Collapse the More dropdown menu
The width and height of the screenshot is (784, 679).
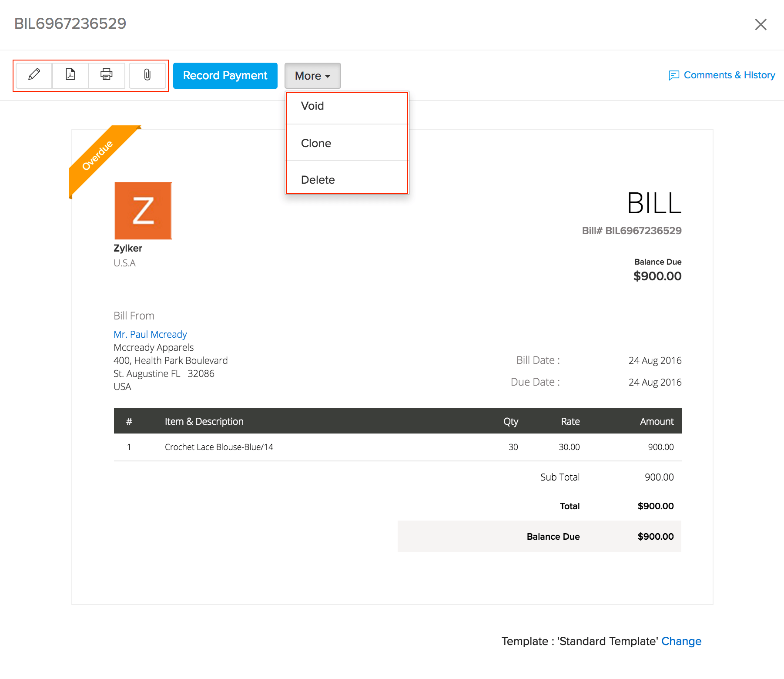pos(312,76)
